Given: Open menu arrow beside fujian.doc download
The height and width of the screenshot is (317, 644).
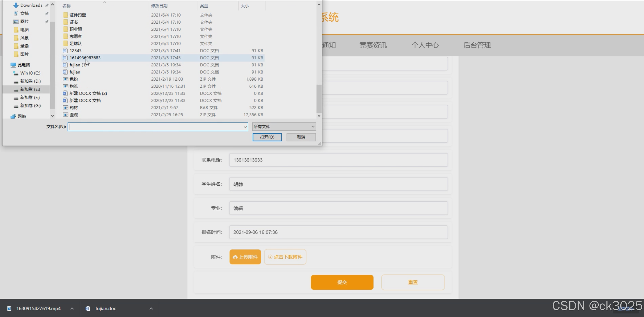Looking at the screenshot, I should (151, 308).
